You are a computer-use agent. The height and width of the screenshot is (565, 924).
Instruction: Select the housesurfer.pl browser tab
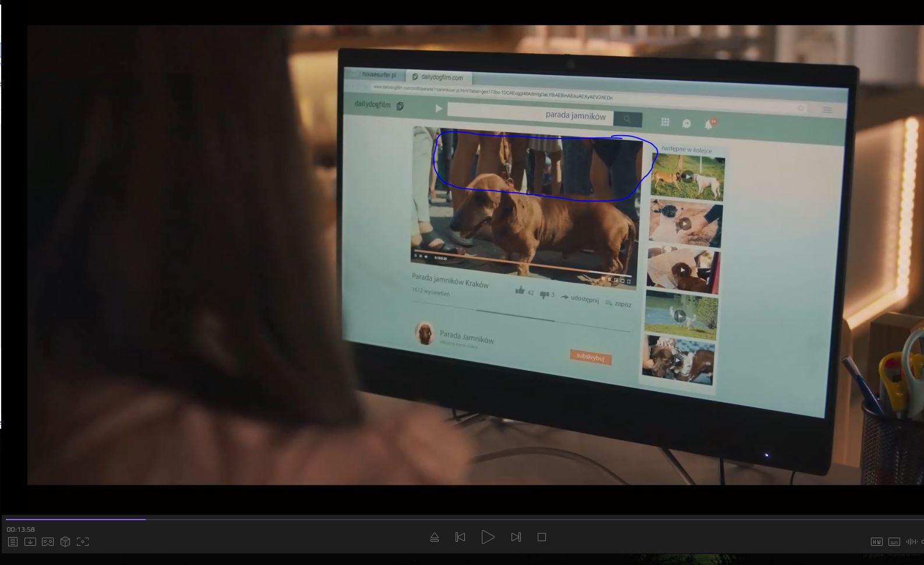point(378,75)
